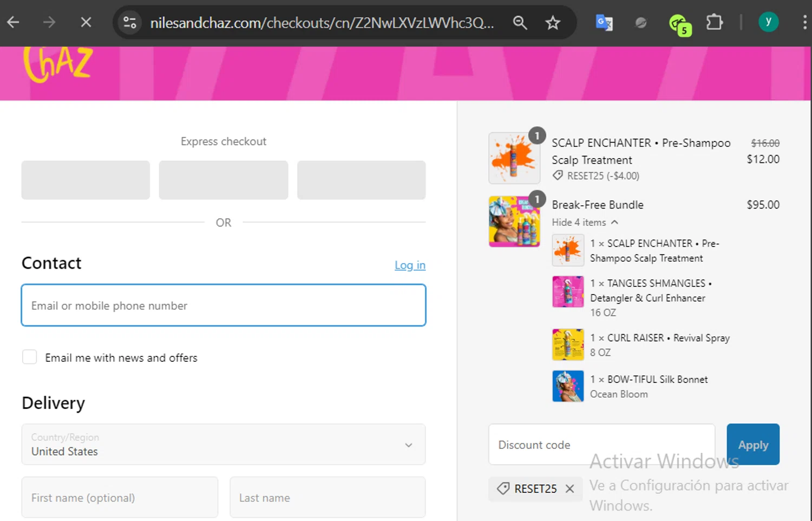
Task: Click the Scalp Enchanter product thumbnail
Action: (x=514, y=158)
